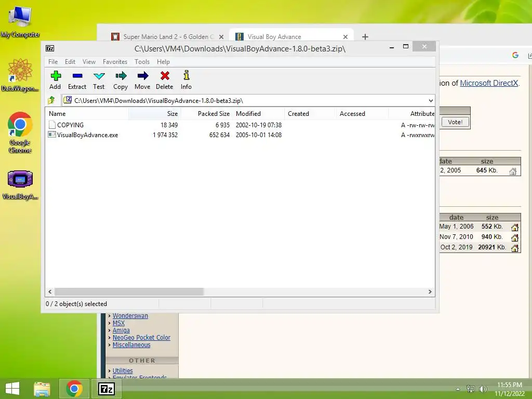Click the horizontal scrollbar thumb
532x399 pixels.
[129, 292]
